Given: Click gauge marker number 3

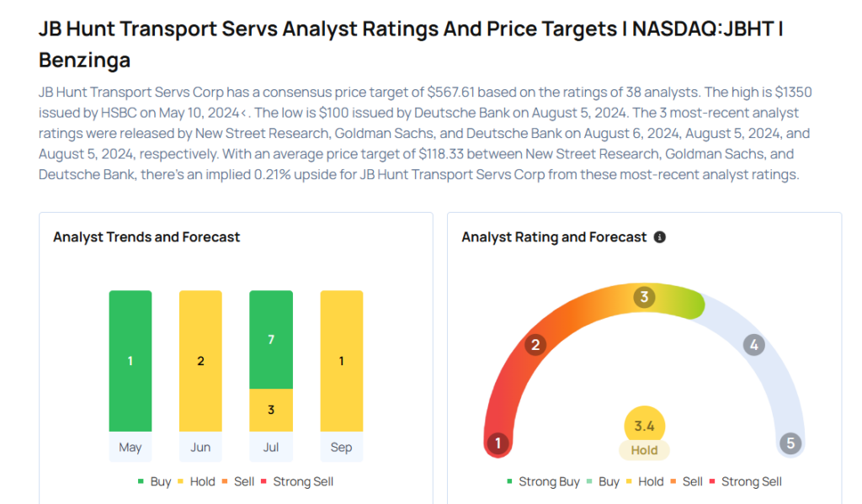Looking at the screenshot, I should point(645,297).
